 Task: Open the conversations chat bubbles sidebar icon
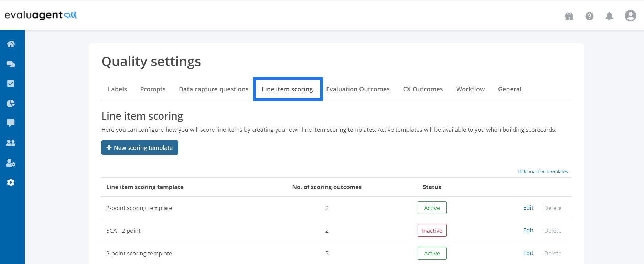[11, 64]
